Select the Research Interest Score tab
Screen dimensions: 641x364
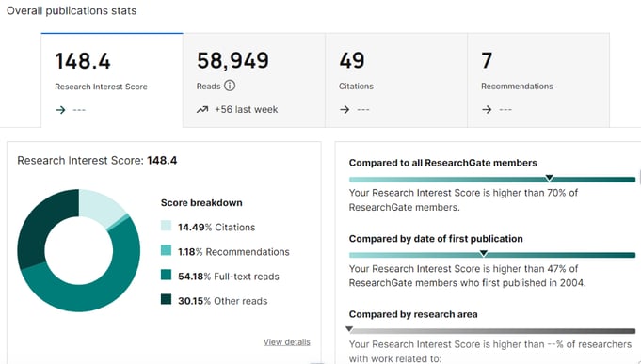click(x=112, y=81)
